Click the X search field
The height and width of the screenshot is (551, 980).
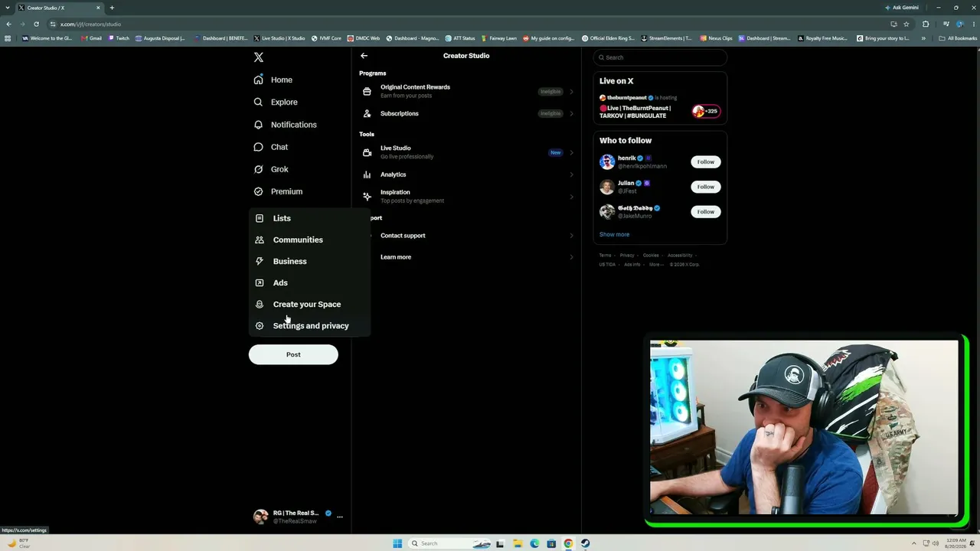coord(660,57)
